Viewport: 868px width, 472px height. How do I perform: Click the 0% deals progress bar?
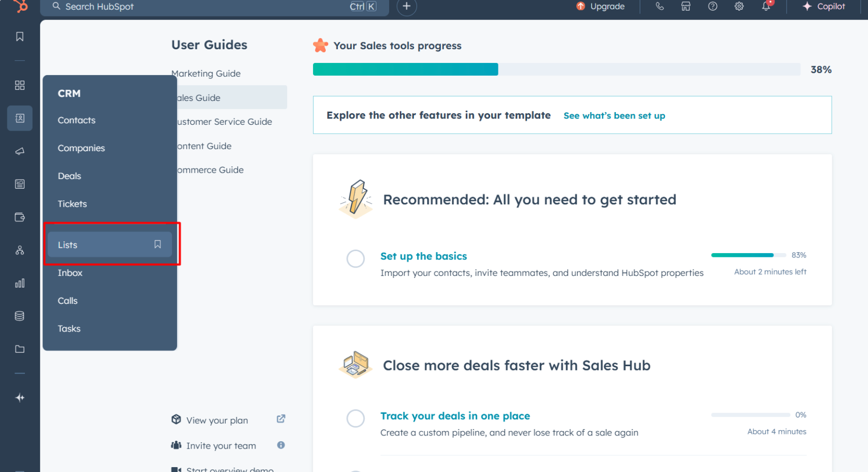click(750, 415)
